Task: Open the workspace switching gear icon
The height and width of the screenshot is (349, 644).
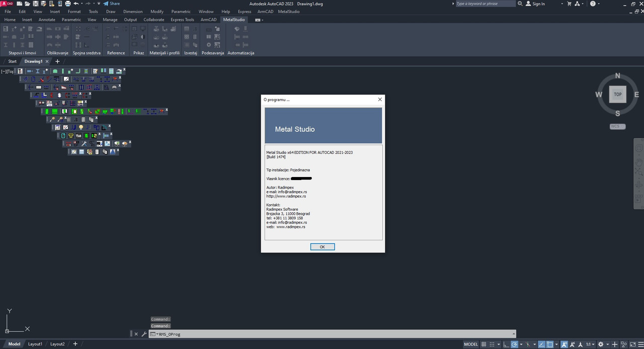Action: pyautogui.click(x=601, y=344)
